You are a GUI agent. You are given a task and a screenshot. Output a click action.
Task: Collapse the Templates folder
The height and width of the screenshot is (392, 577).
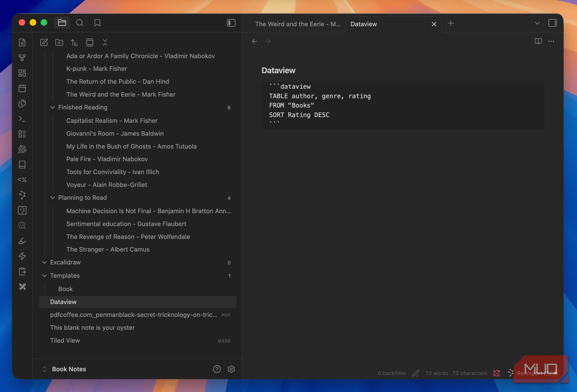pos(44,276)
